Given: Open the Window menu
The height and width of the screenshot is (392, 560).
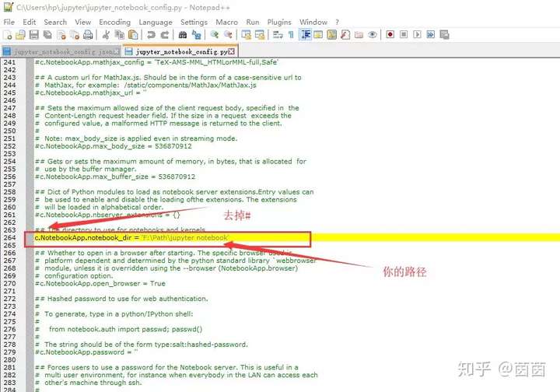Looking at the screenshot, I should pos(313,22).
